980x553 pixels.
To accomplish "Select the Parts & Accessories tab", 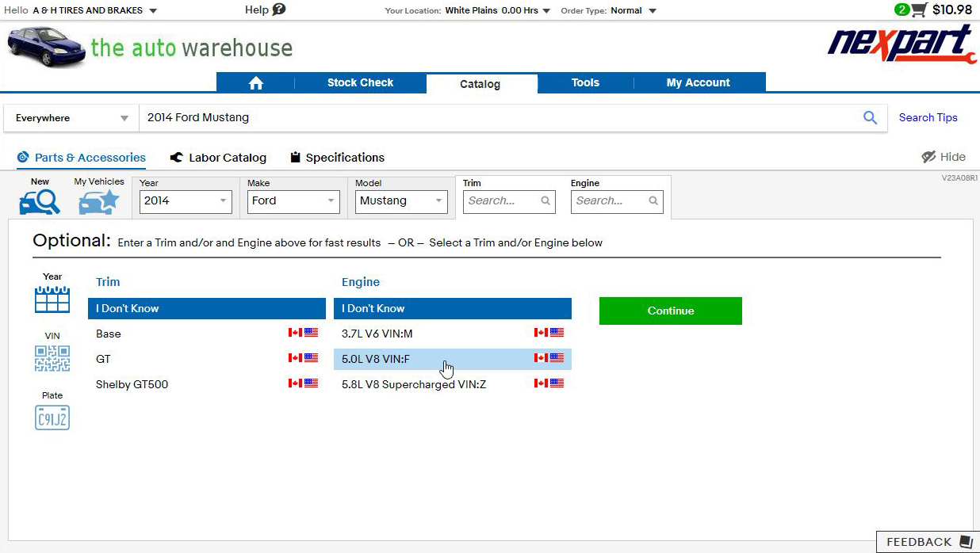I will click(82, 158).
